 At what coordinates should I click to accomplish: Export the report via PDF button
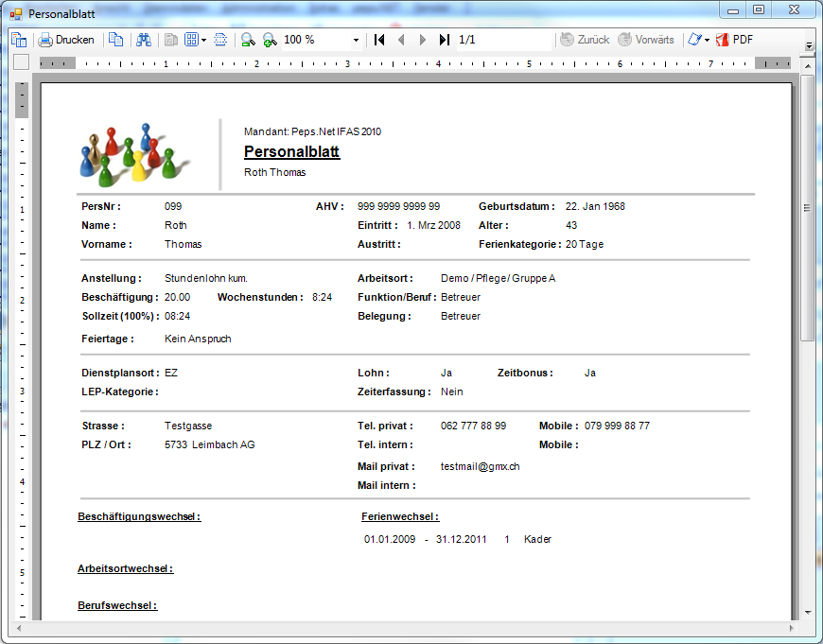(735, 40)
